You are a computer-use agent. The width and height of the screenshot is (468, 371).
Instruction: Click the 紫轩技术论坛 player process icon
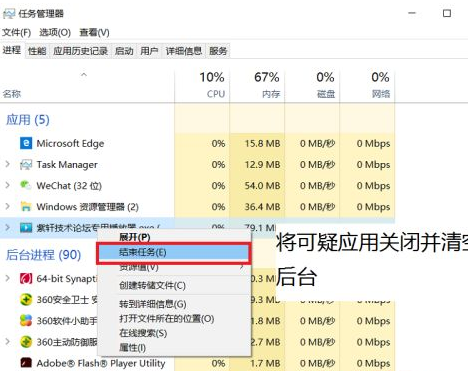pos(26,228)
